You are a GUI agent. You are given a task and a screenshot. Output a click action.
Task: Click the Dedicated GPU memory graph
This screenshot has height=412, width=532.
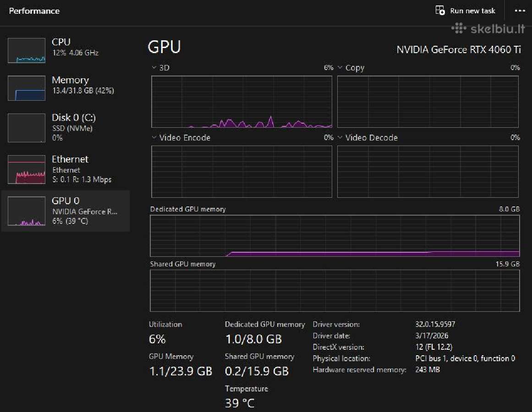click(335, 236)
